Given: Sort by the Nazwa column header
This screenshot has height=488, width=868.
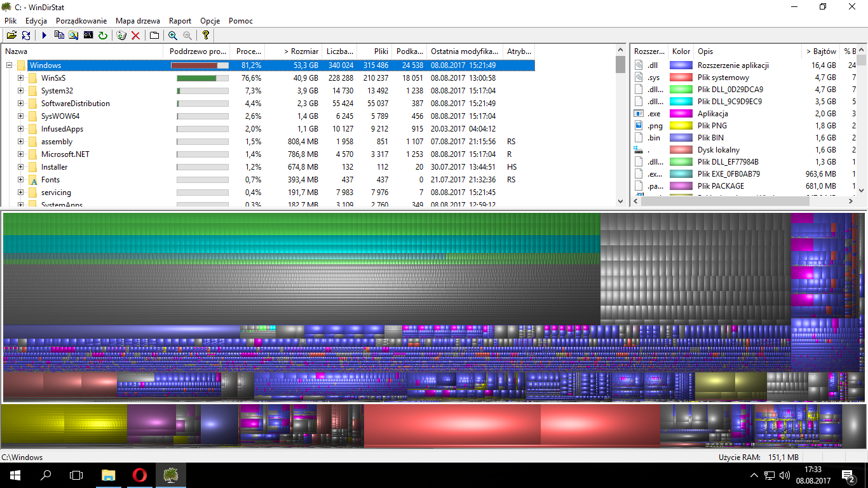Looking at the screenshot, I should point(83,51).
